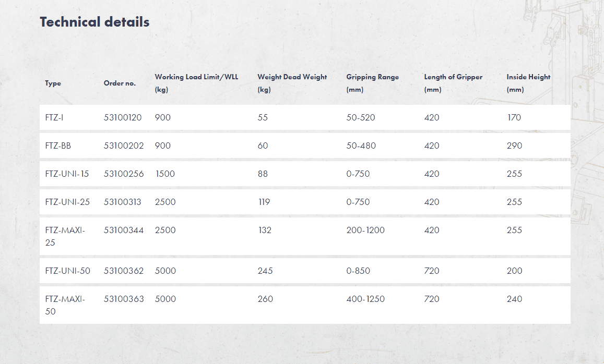Click order number 53100363
This screenshot has height=364, width=604.
(x=124, y=299)
